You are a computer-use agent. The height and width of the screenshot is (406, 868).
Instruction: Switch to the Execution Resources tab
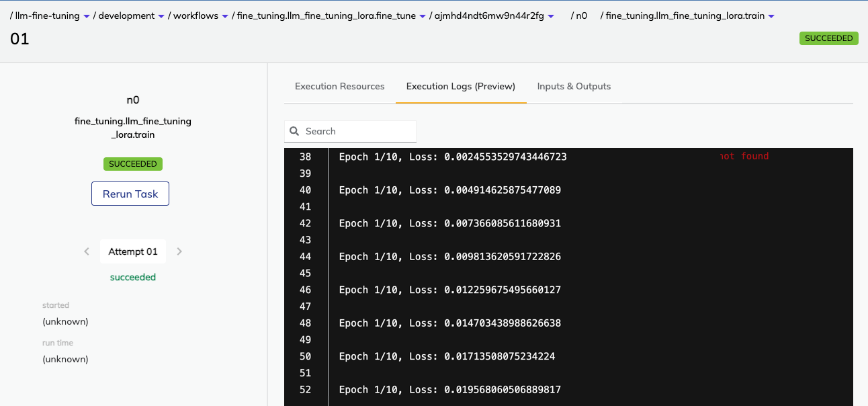coord(339,86)
